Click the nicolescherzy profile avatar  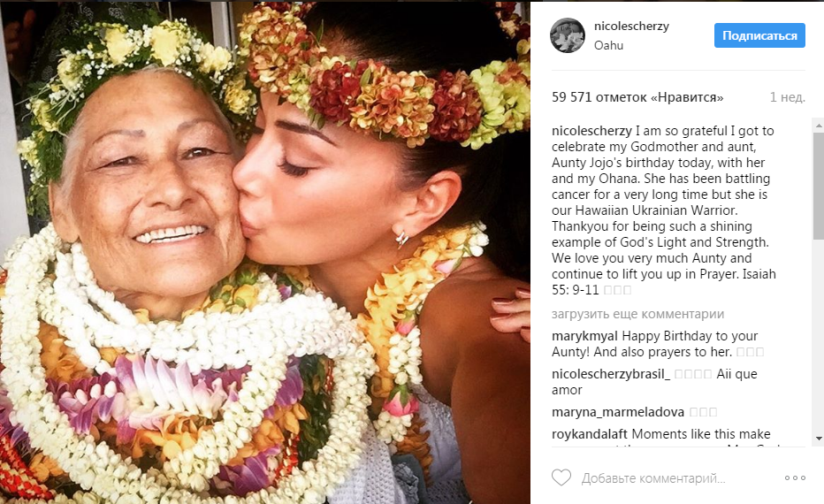[x=568, y=35]
